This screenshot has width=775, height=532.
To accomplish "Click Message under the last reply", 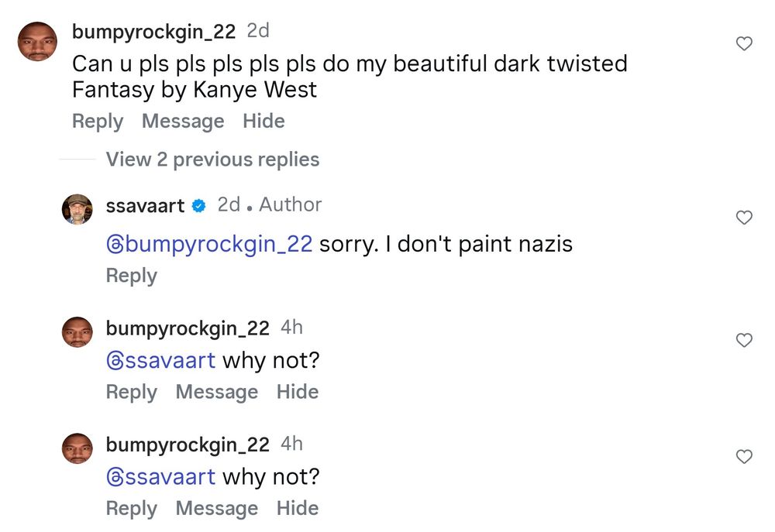I will (x=217, y=508).
